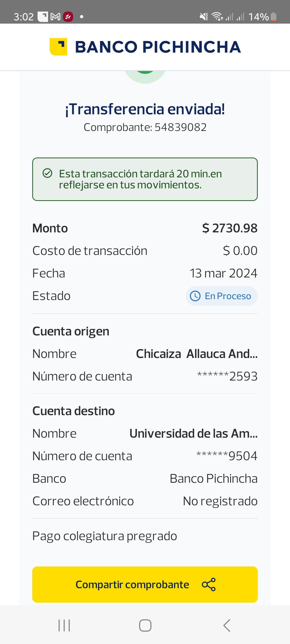This screenshot has height=644, width=290.
Task: Tap the 20 min transaction notice banner
Action: (145, 179)
